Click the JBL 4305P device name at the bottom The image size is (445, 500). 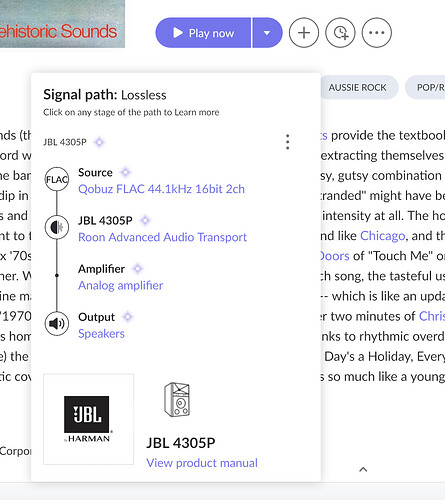tap(181, 443)
